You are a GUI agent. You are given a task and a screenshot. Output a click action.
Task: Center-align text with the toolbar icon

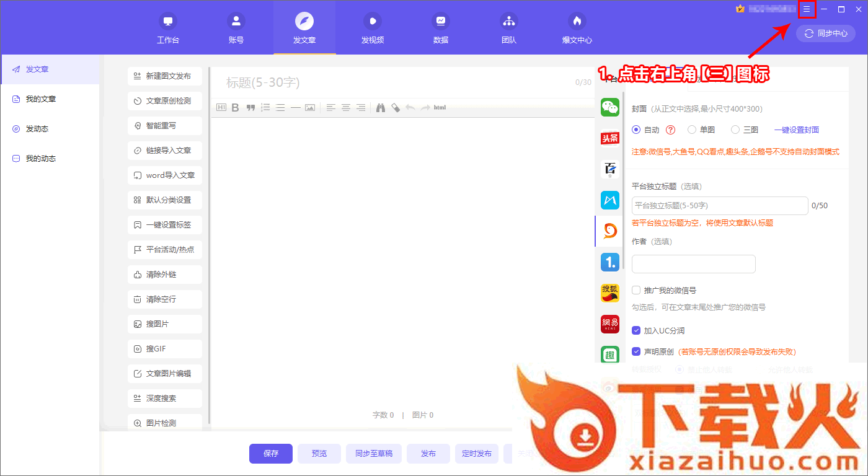345,108
